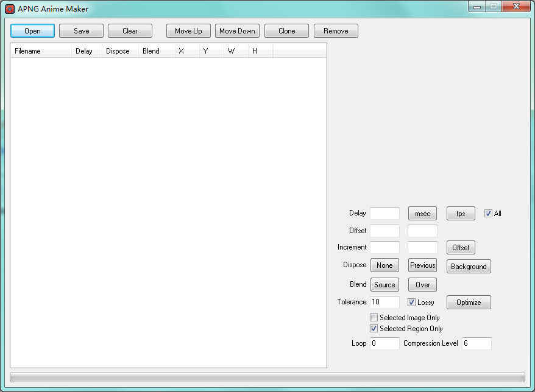Set Dispose to None
Screen dimensions: 535x392
384,265
